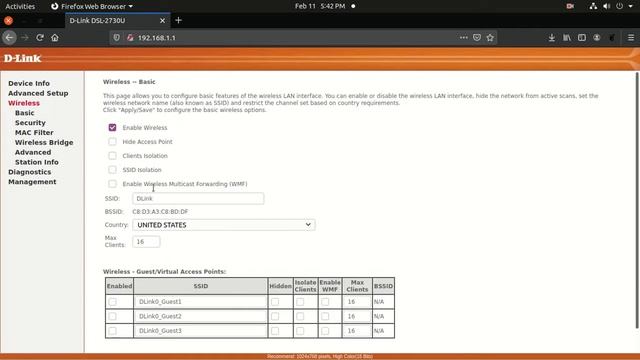Click the D-Link logo
Image resolution: width=640 pixels, height=360 pixels.
click(x=22, y=58)
